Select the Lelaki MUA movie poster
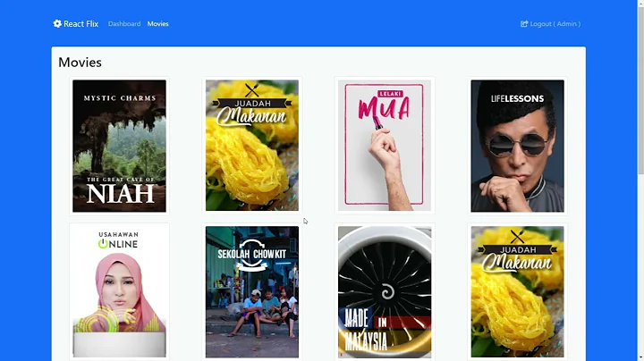Screen dimensions: 644x361 click(x=385, y=146)
